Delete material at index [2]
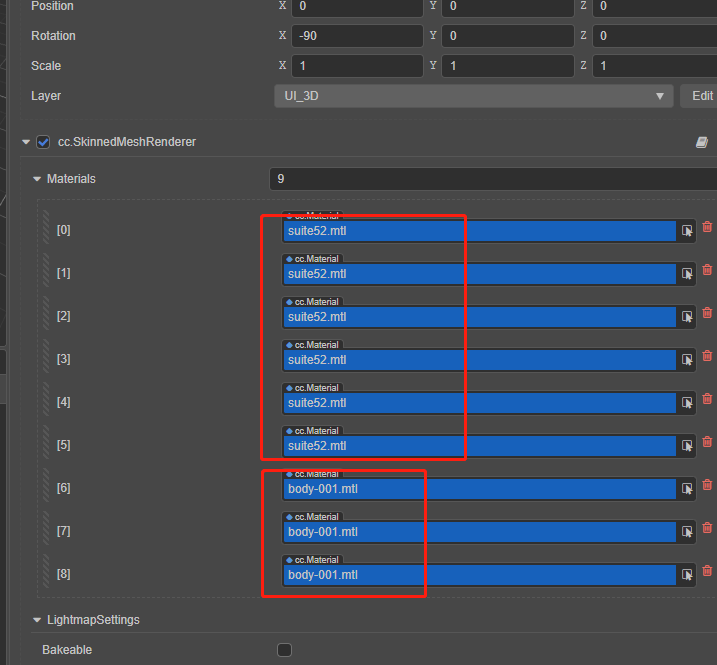 tap(707, 312)
